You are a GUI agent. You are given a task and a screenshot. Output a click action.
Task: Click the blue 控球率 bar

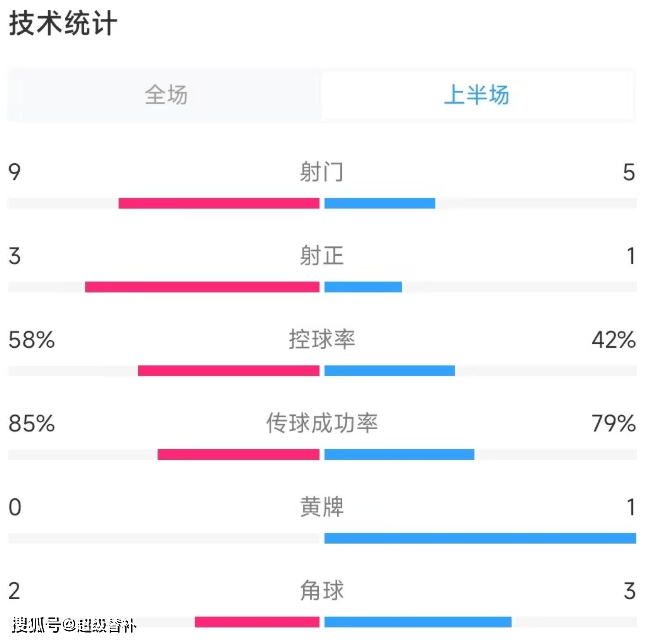pos(390,370)
